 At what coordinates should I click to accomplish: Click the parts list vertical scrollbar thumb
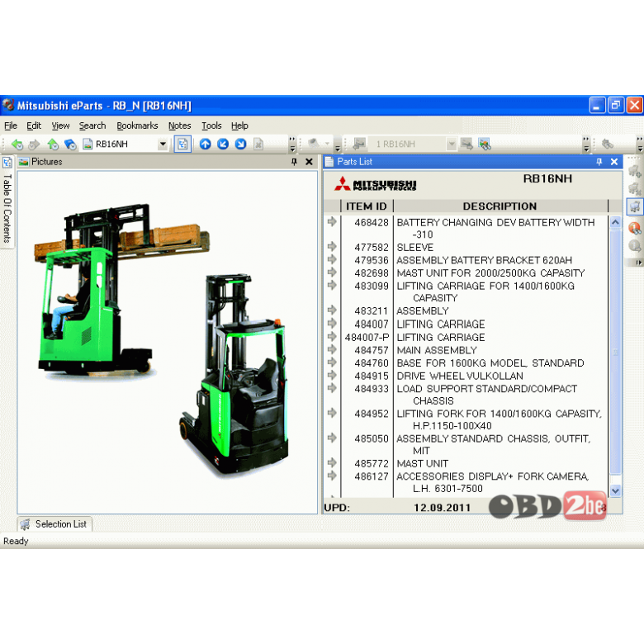pos(615,352)
